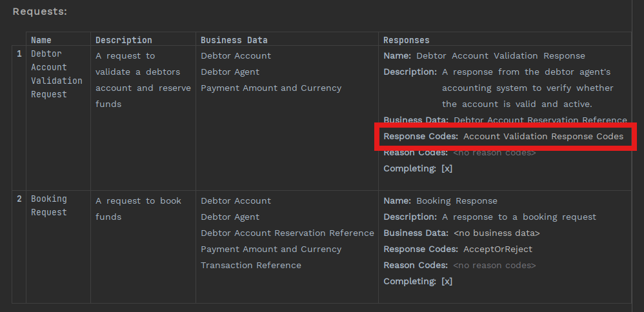Select the Debtor Account Validation Request name cell
Viewport: 644px width, 312px height.
(x=57, y=74)
